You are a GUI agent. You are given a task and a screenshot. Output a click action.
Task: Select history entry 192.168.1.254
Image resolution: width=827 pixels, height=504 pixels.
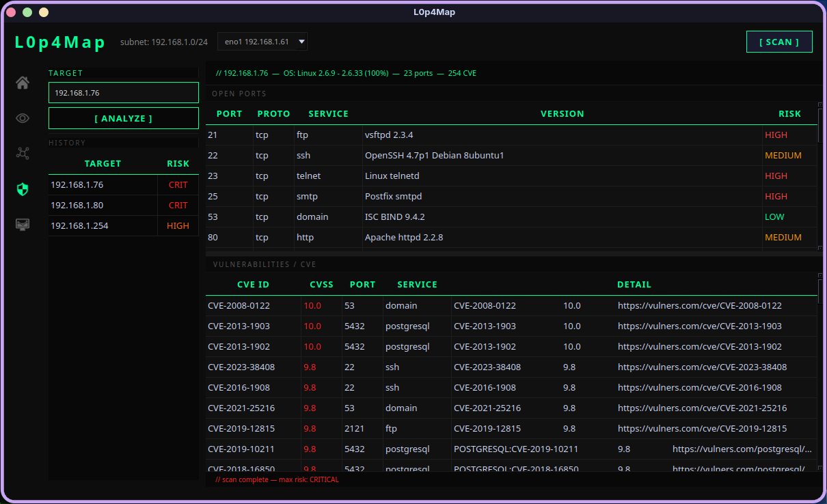pos(124,226)
